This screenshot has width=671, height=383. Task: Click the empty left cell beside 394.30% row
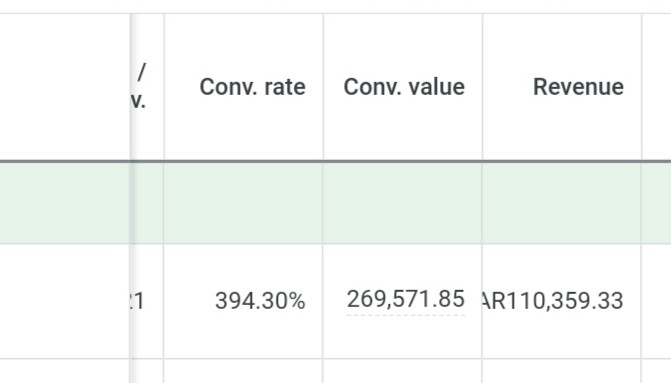click(x=65, y=301)
